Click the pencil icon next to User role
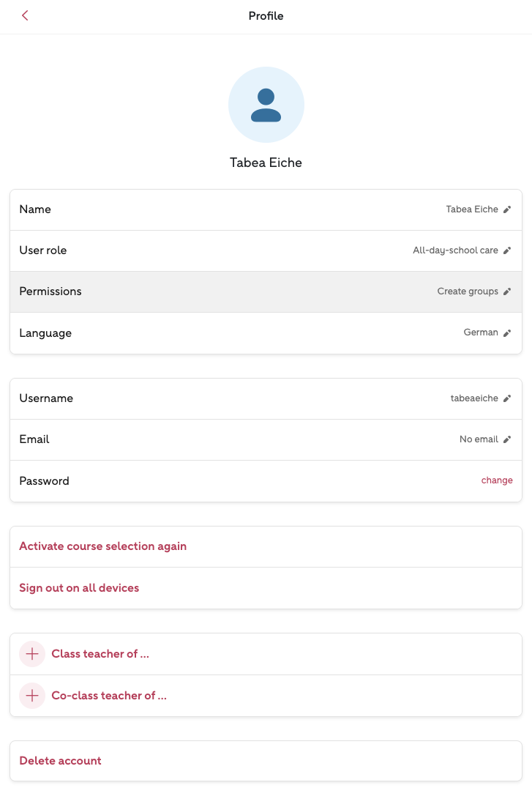532x788 pixels. pyautogui.click(x=507, y=250)
